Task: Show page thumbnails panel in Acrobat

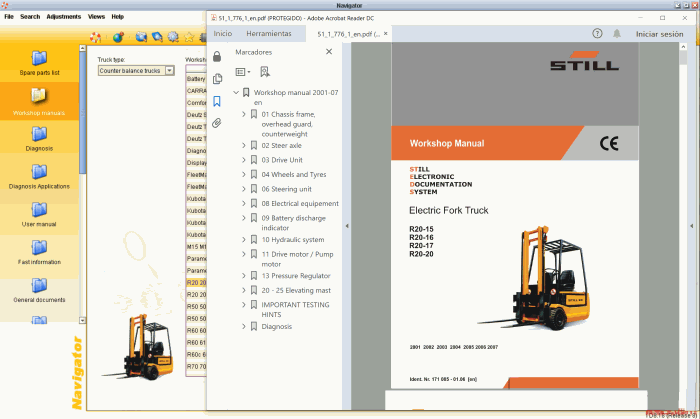Action: 217,78
